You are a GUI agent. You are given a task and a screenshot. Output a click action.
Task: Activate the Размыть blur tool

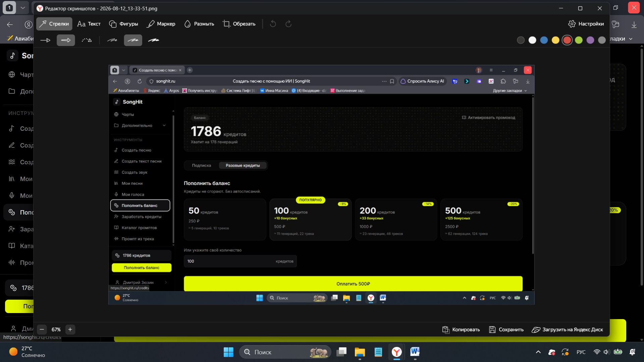[x=199, y=24]
